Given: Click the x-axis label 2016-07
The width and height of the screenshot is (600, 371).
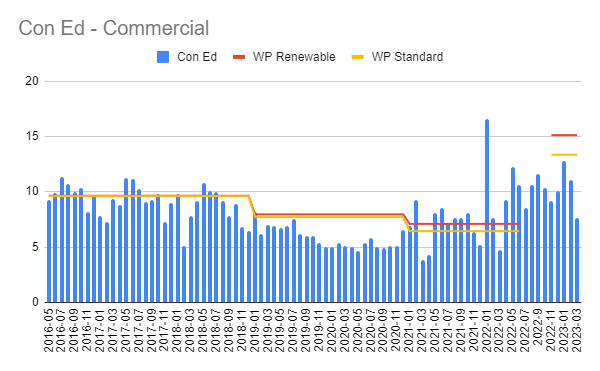Looking at the screenshot, I should pos(61,330).
